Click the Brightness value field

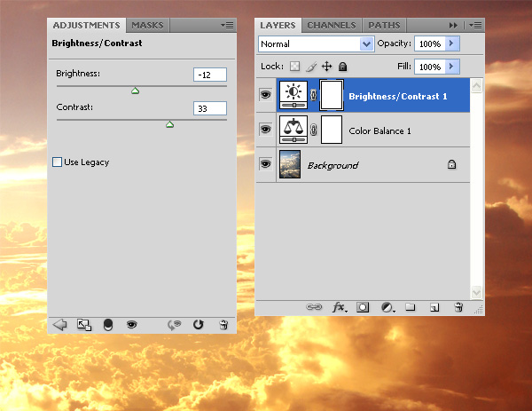(x=210, y=75)
